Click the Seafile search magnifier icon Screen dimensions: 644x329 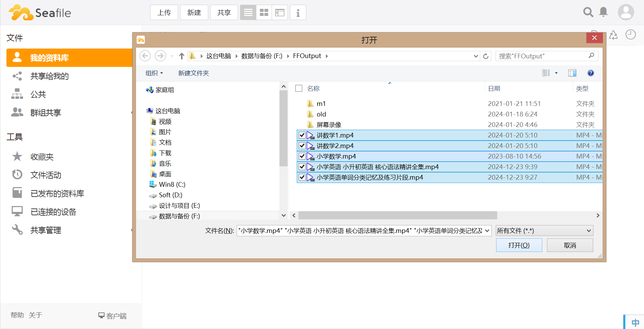[588, 13]
